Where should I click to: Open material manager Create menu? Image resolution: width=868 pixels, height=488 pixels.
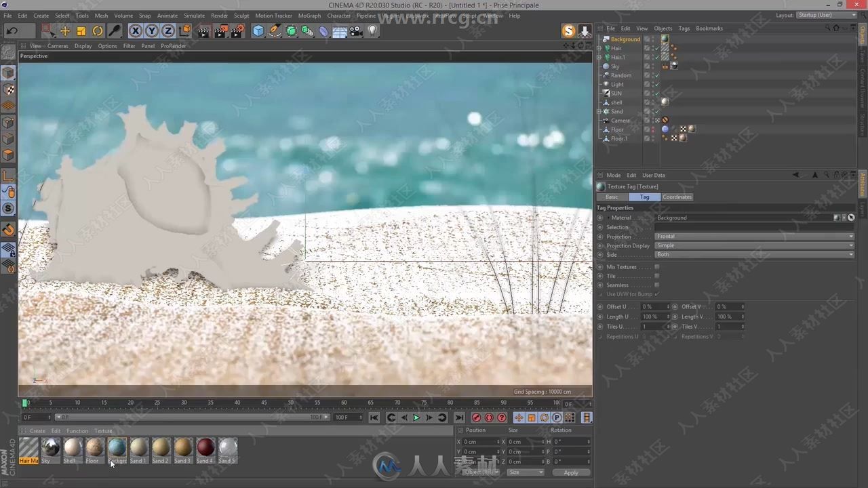[x=37, y=431]
